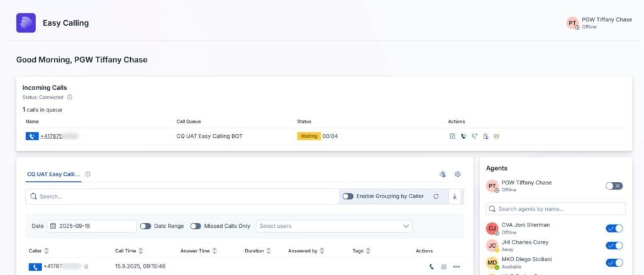
Task: Toggle CVA Joni Sherman agent switch
Action: point(614,228)
